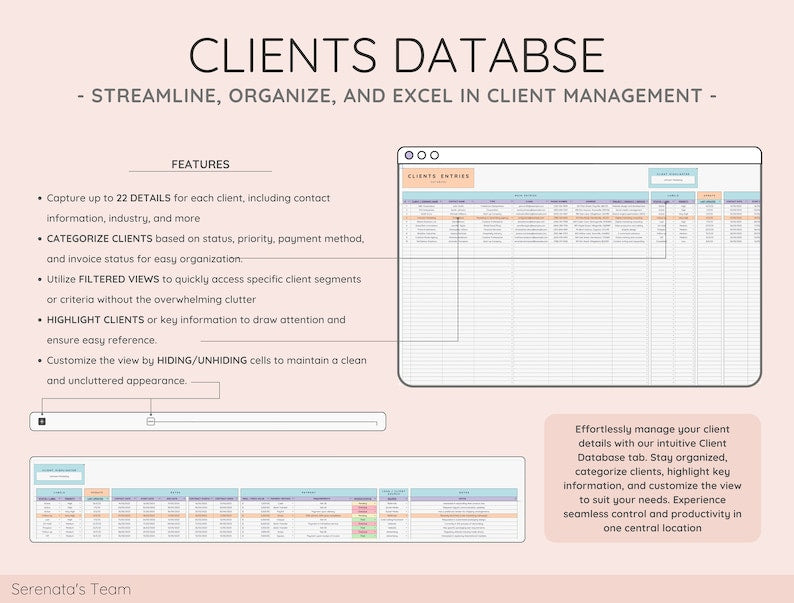Select the orange Update header in the bottom sheet

pyautogui.click(x=97, y=492)
